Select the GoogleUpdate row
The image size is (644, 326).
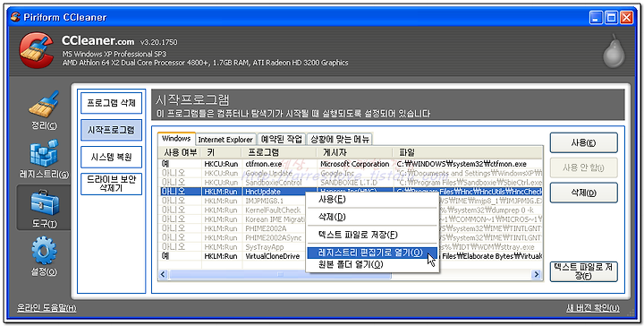pos(351,173)
